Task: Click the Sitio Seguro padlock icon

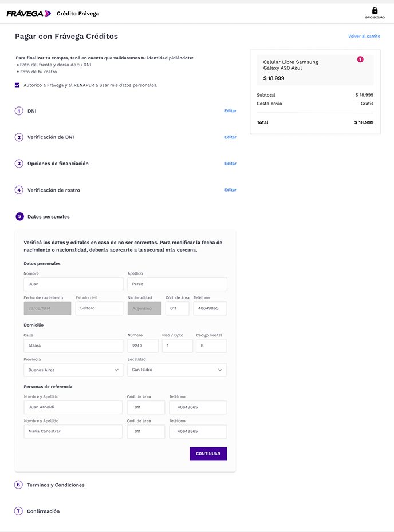Action: coord(375,10)
